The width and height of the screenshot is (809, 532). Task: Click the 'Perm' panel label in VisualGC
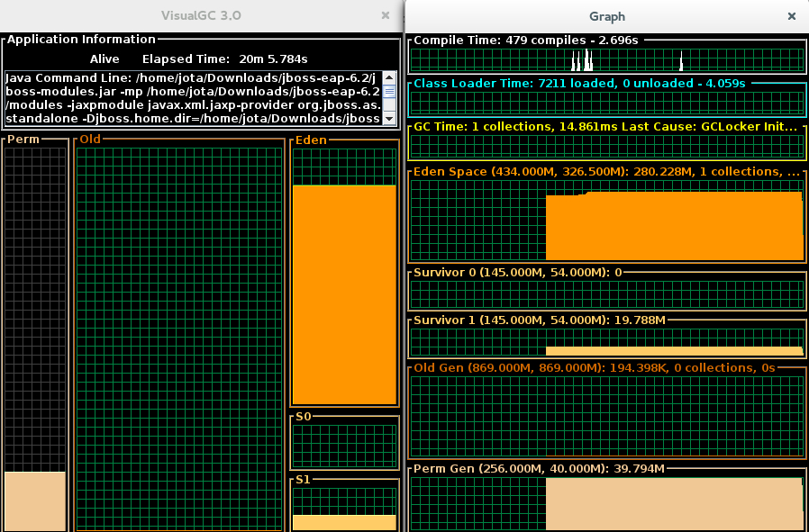point(23,140)
